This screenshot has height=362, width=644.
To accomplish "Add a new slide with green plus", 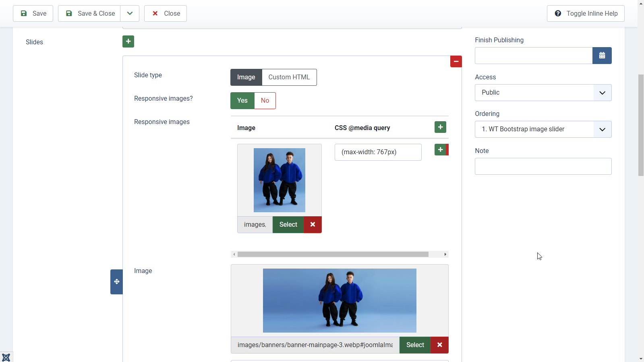I will click(128, 41).
